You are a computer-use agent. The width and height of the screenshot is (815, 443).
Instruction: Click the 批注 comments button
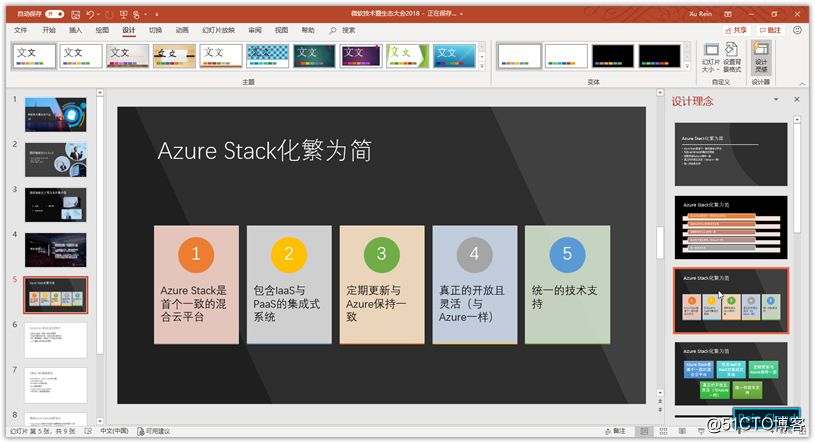point(770,30)
